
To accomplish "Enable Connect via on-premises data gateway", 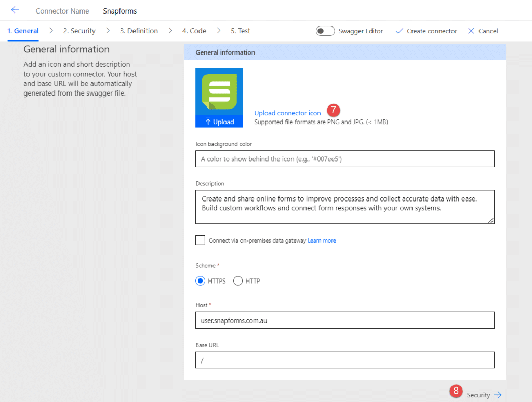I will [200, 240].
